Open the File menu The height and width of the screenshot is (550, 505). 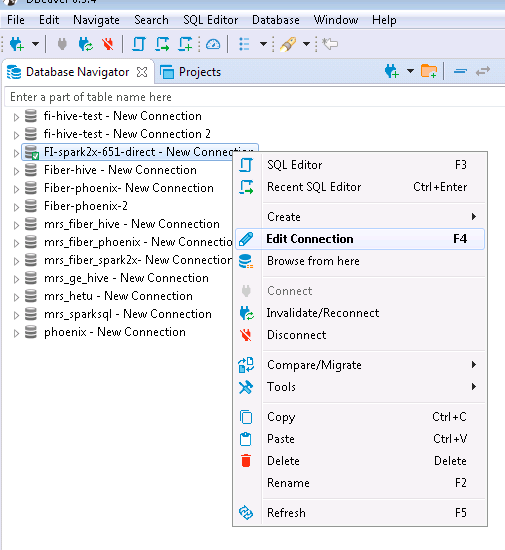pyautogui.click(x=16, y=20)
